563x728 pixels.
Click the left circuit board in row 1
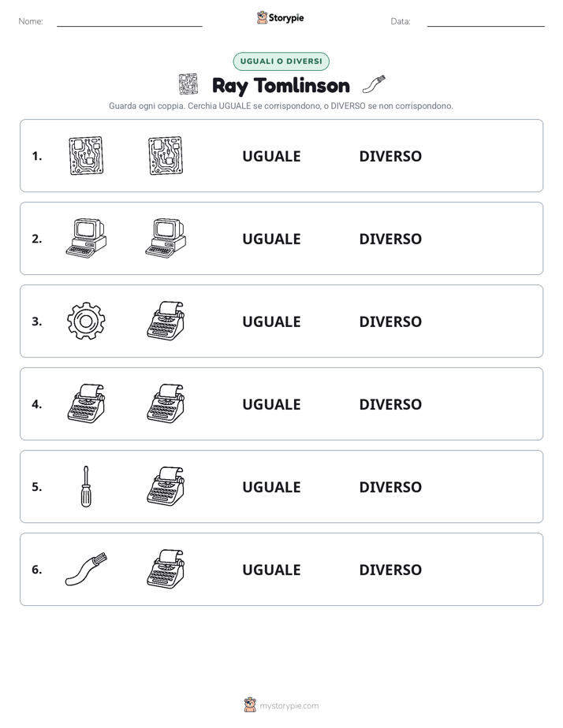[x=86, y=155]
